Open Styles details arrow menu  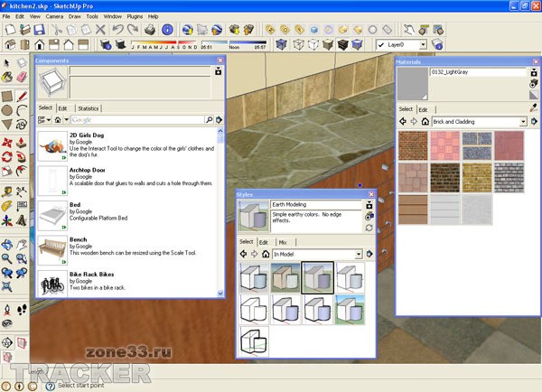[369, 254]
